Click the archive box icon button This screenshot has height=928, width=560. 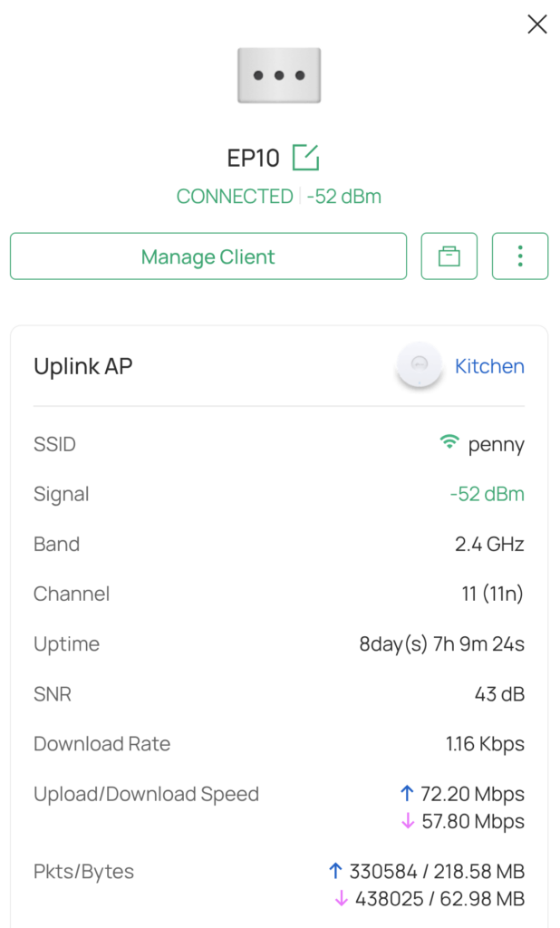pos(449,256)
